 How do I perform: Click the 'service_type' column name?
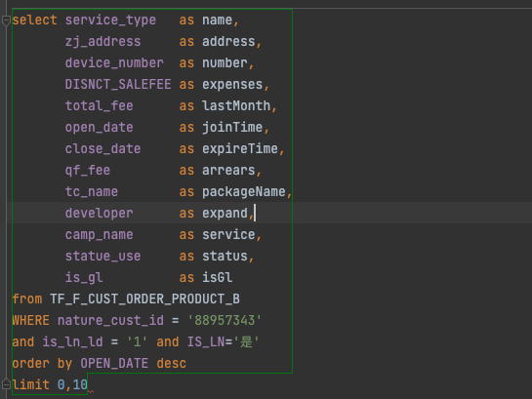[x=110, y=20]
